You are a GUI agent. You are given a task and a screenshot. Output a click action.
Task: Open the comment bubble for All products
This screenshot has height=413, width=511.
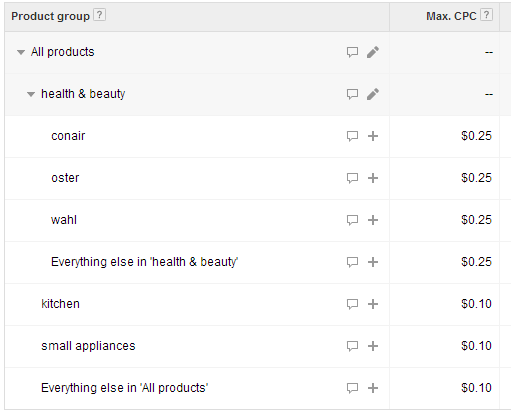pos(352,52)
